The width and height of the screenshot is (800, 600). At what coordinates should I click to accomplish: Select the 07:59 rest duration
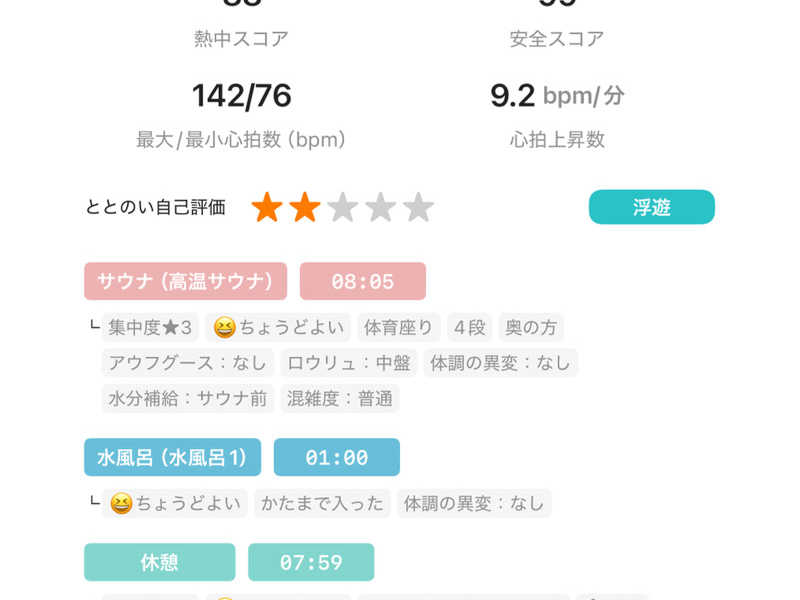311,562
